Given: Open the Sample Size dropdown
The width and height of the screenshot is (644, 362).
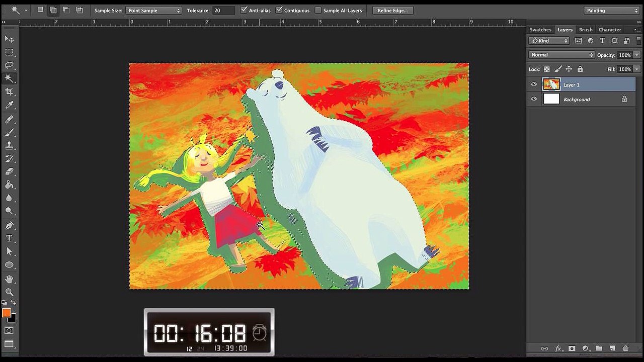Looking at the screenshot, I should (x=154, y=10).
